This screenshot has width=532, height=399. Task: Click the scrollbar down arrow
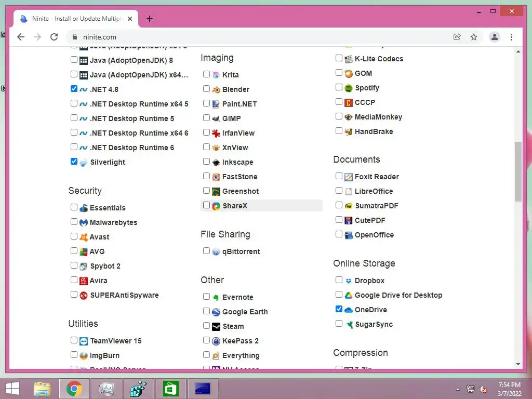click(518, 364)
